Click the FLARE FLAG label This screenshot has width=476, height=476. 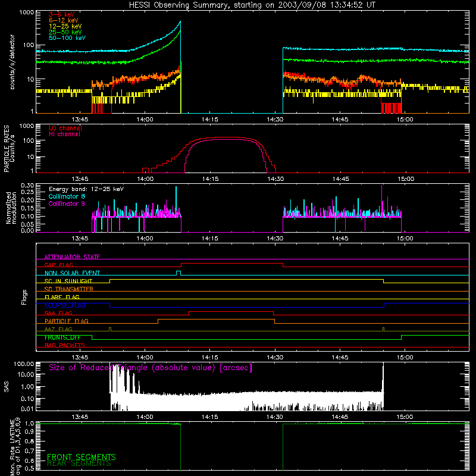62,297
